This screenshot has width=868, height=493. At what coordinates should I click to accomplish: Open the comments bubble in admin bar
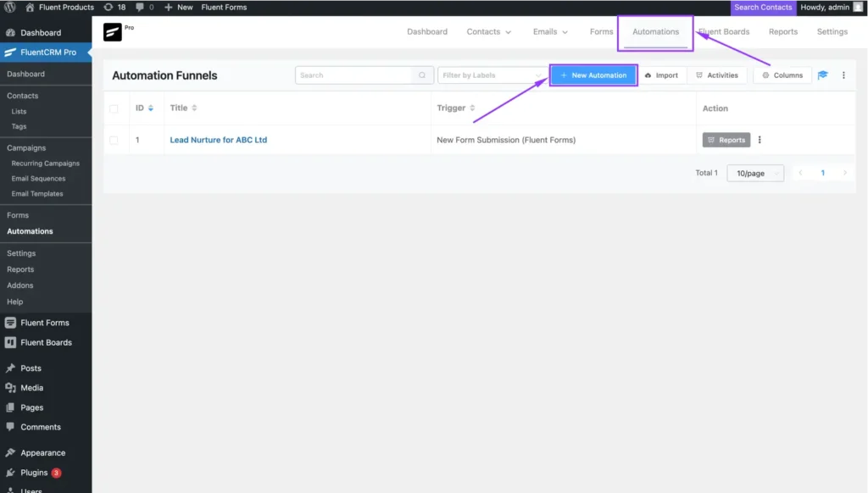140,7
